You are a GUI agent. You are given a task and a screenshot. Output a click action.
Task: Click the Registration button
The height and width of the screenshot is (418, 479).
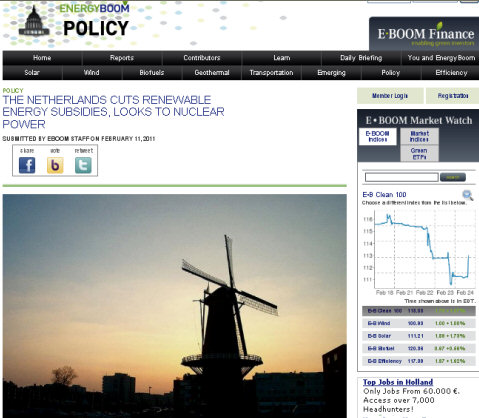(453, 96)
